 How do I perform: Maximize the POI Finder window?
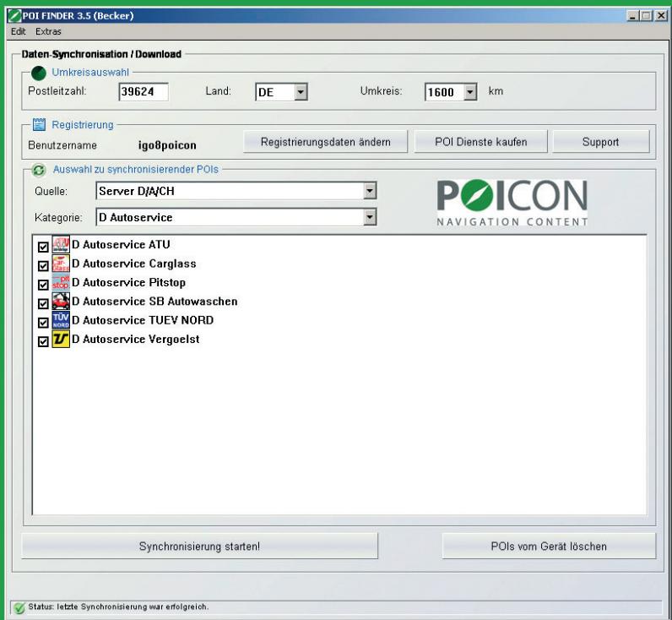tap(647, 16)
